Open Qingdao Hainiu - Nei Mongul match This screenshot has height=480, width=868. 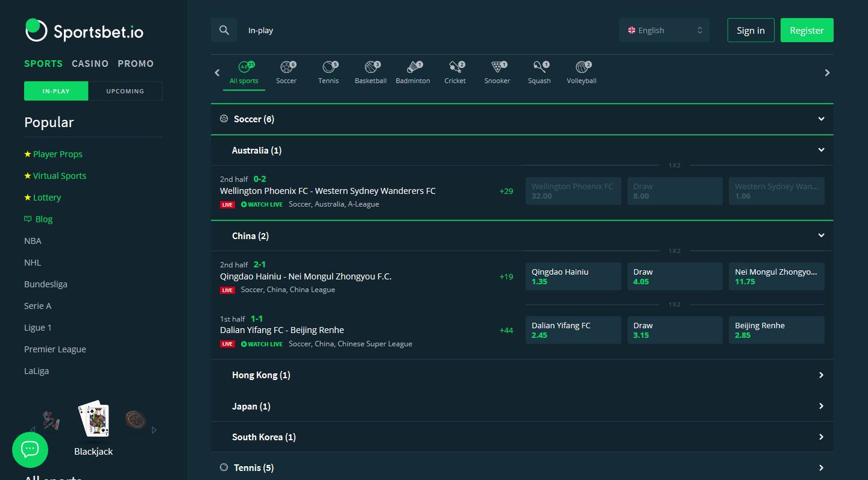306,276
